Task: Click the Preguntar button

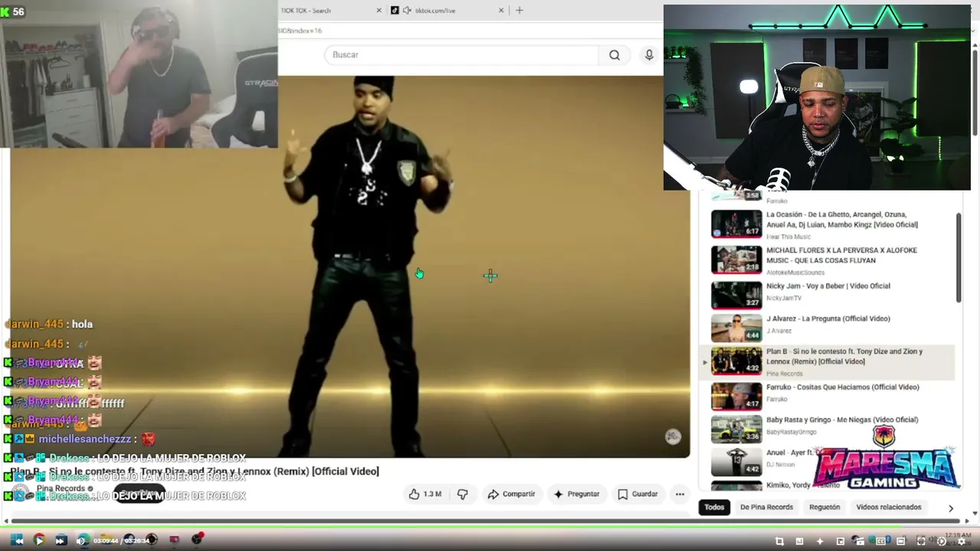Action: pyautogui.click(x=577, y=494)
